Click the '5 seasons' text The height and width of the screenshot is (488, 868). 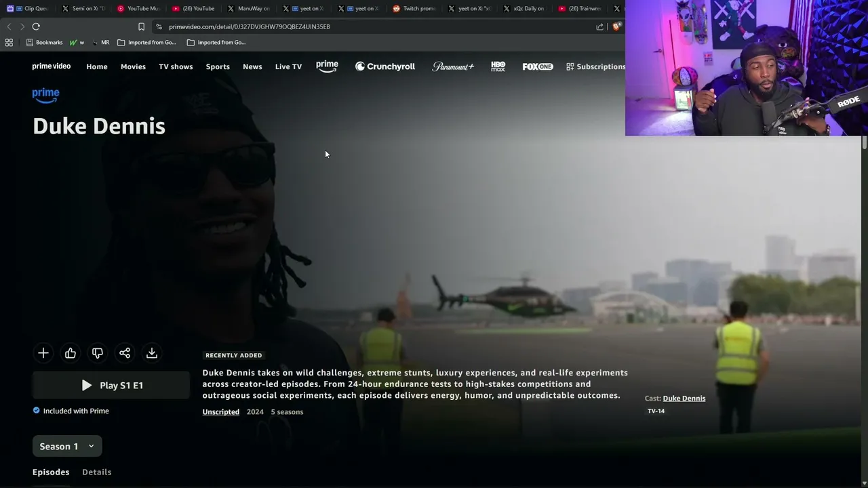coord(287,411)
